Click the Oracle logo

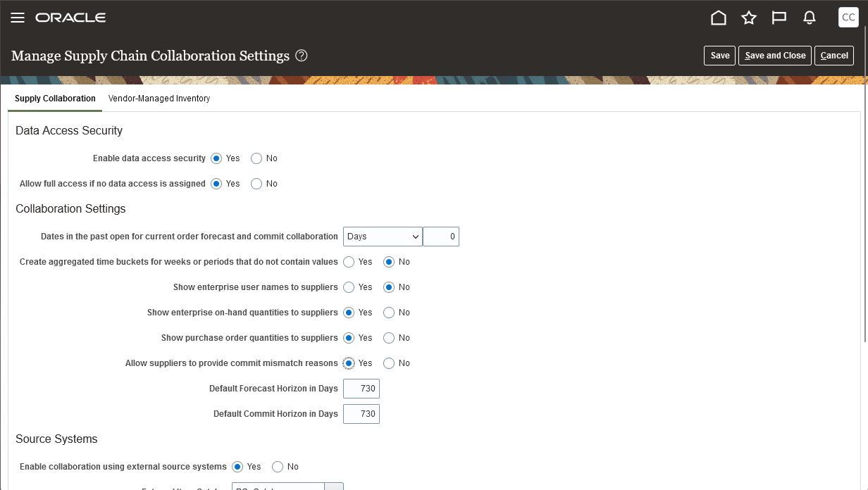[x=70, y=18]
